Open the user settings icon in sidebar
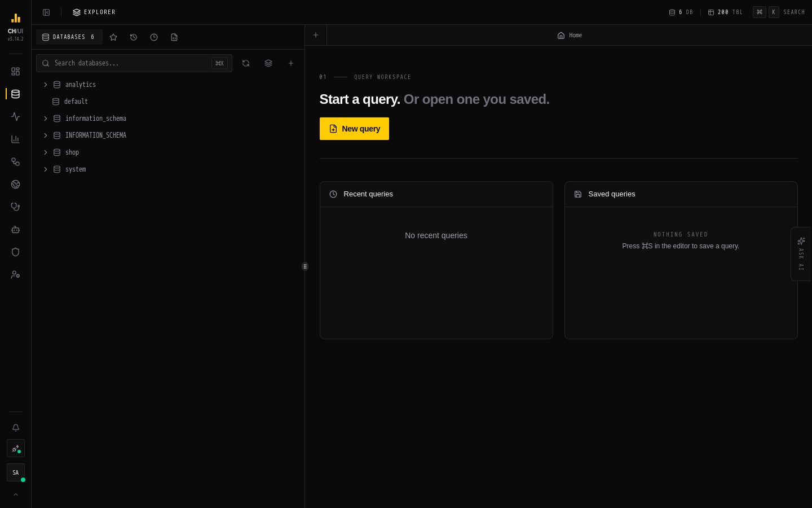Image resolution: width=812 pixels, height=508 pixels. coord(15,275)
